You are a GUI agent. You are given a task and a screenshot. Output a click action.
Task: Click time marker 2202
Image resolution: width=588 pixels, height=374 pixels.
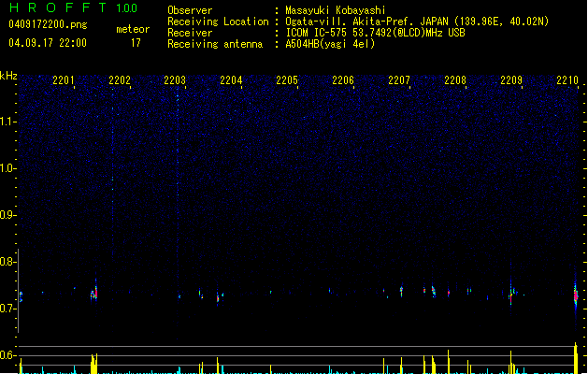tap(120, 79)
